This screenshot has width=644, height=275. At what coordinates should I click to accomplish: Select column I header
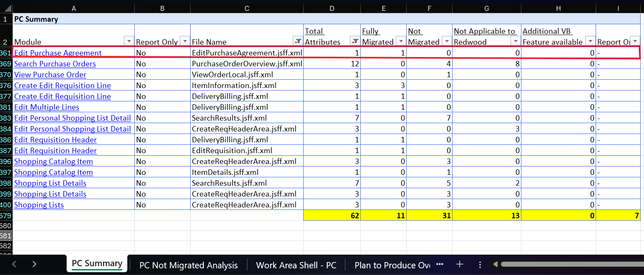click(x=618, y=8)
